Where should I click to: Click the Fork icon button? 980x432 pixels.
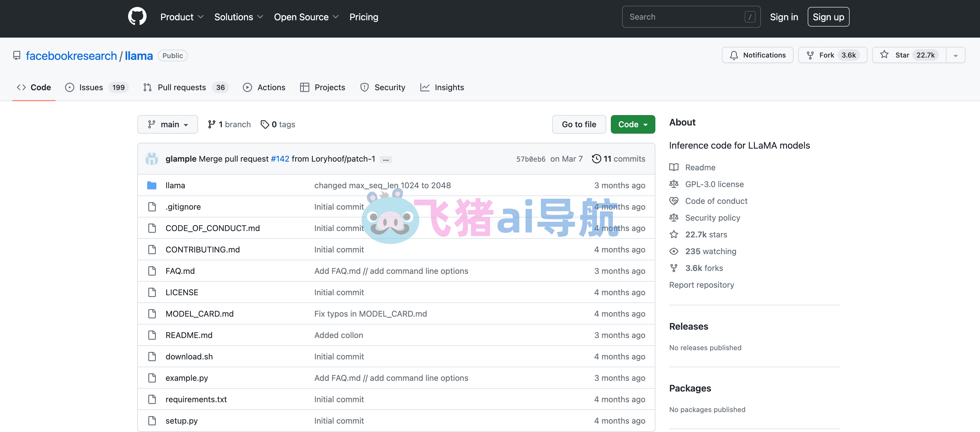point(810,56)
